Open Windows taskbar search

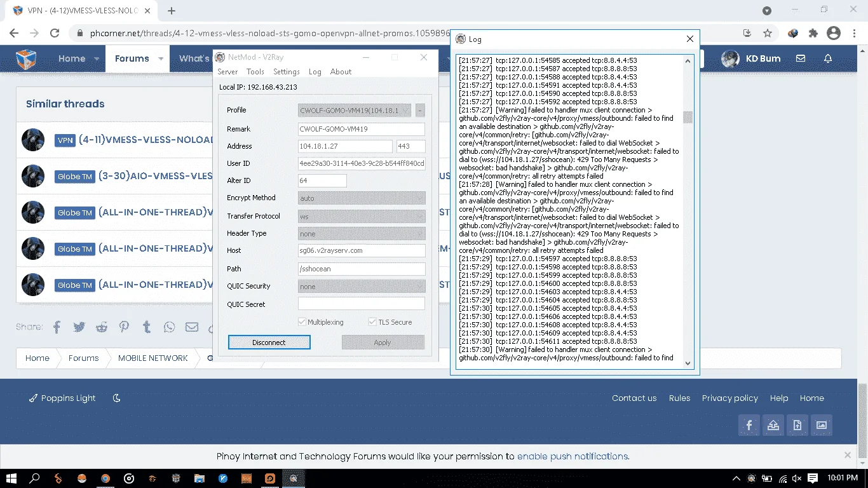(x=35, y=478)
